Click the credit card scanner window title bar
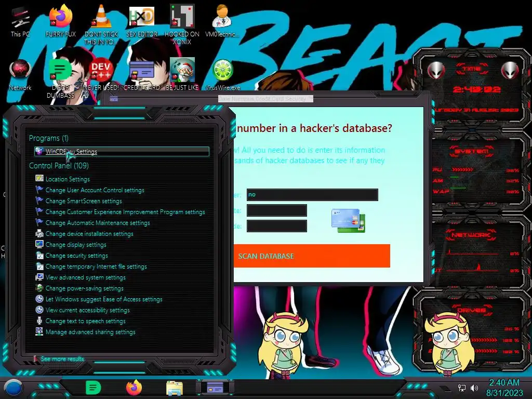Viewport: 532px width, 399px height. click(265, 99)
